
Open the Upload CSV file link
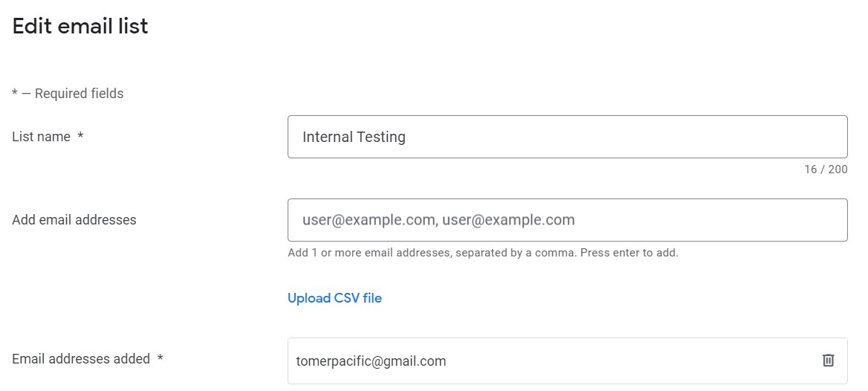pos(334,298)
